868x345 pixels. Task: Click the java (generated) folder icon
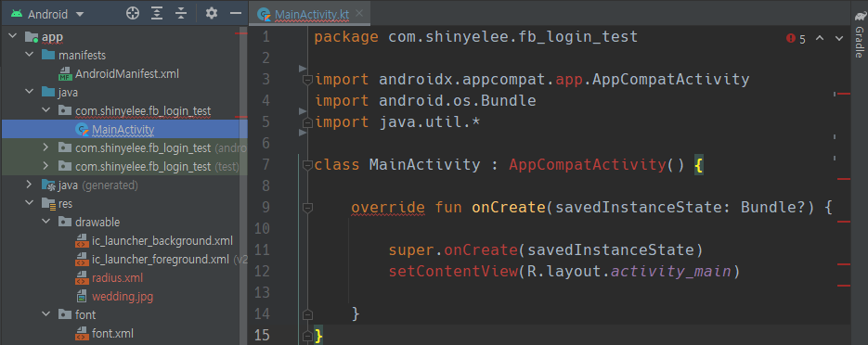[x=48, y=185]
